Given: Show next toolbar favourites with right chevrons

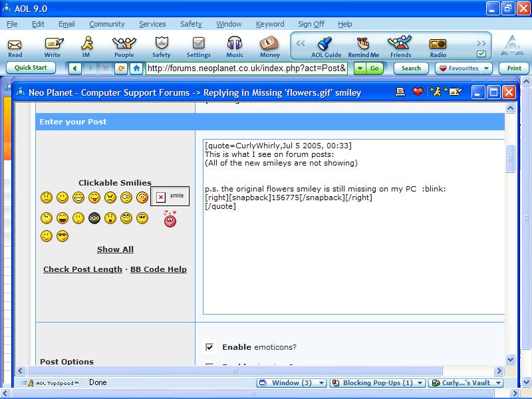Looking at the screenshot, I should pos(481,43).
